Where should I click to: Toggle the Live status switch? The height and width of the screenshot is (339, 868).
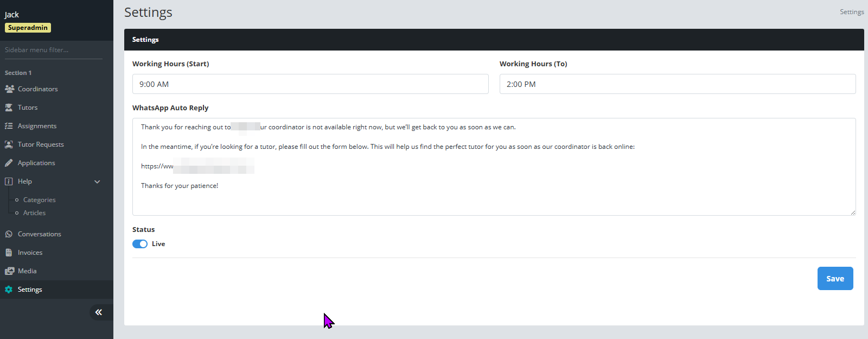pos(140,244)
